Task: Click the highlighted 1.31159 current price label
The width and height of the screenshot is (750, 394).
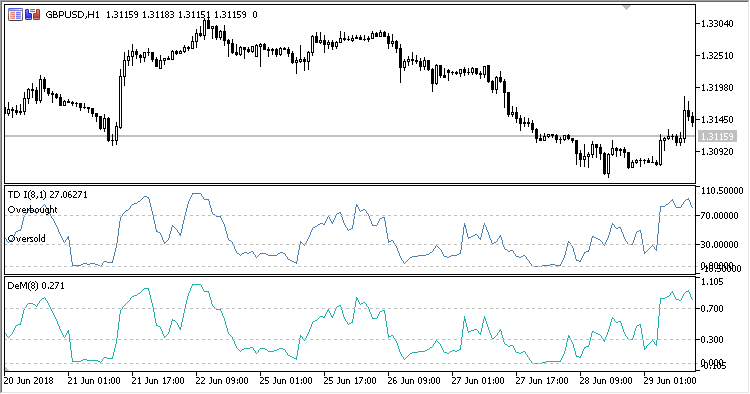Action: 716,137
